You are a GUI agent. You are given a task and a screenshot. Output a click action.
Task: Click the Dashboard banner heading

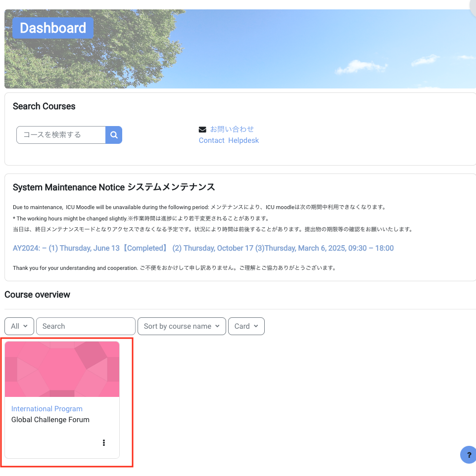click(52, 28)
